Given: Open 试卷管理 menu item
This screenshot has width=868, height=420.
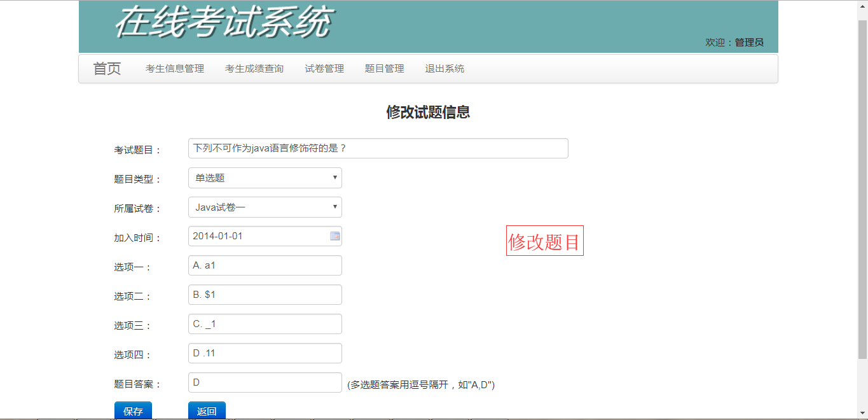Looking at the screenshot, I should (324, 69).
